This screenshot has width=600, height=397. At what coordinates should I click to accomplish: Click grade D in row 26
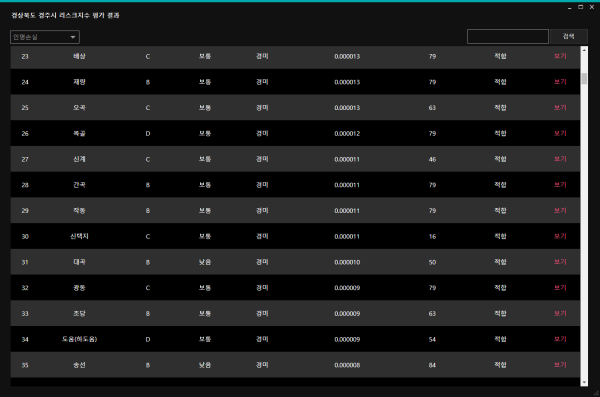pos(148,134)
